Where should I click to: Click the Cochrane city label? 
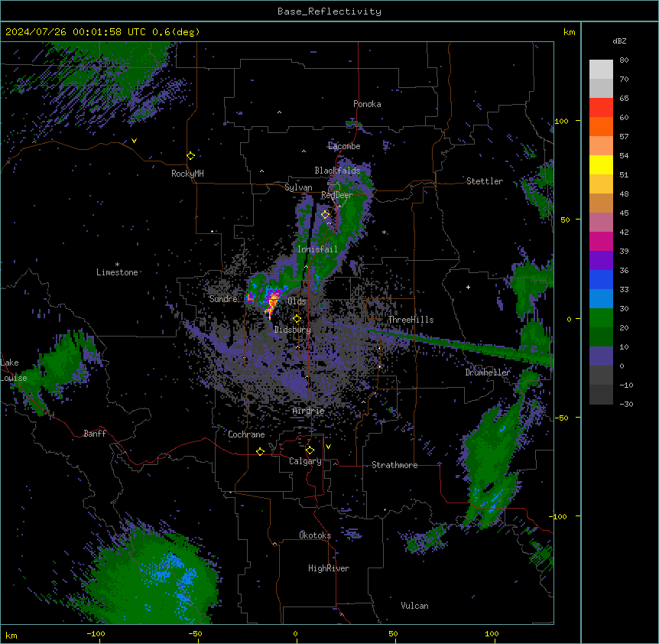(x=246, y=434)
